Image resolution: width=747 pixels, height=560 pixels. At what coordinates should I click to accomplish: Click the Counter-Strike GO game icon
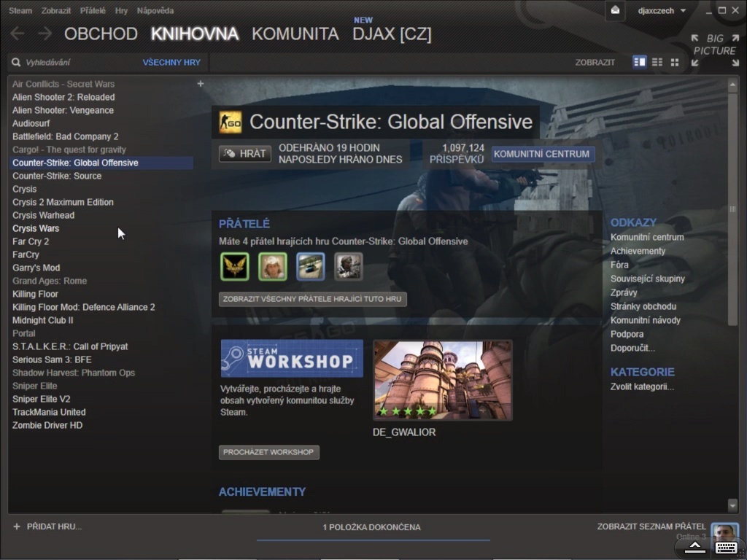coord(231,122)
